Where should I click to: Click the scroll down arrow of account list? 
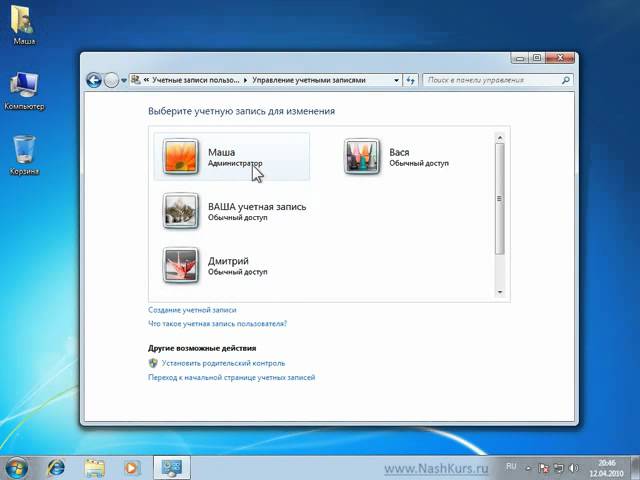[500, 292]
